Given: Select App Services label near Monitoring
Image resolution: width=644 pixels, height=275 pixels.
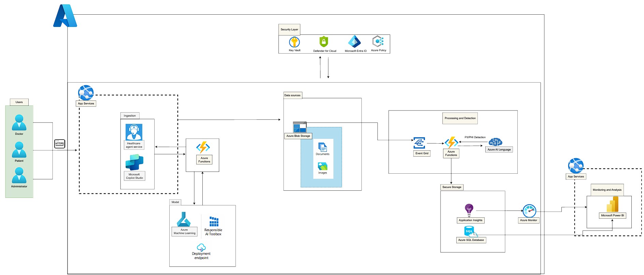Looking at the screenshot, I should coord(576,176).
